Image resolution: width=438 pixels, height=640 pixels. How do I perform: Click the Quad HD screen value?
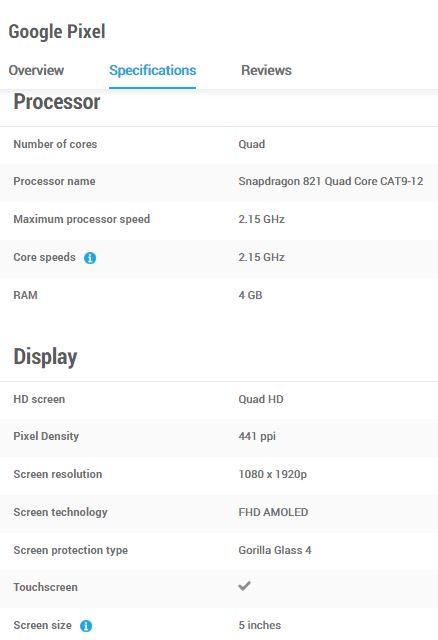[261, 399]
